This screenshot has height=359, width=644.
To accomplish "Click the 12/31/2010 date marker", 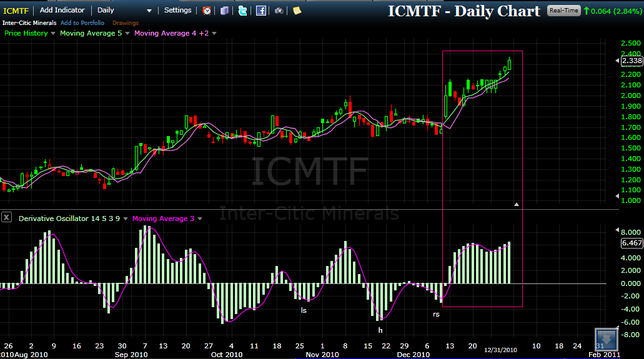I will tap(500, 350).
